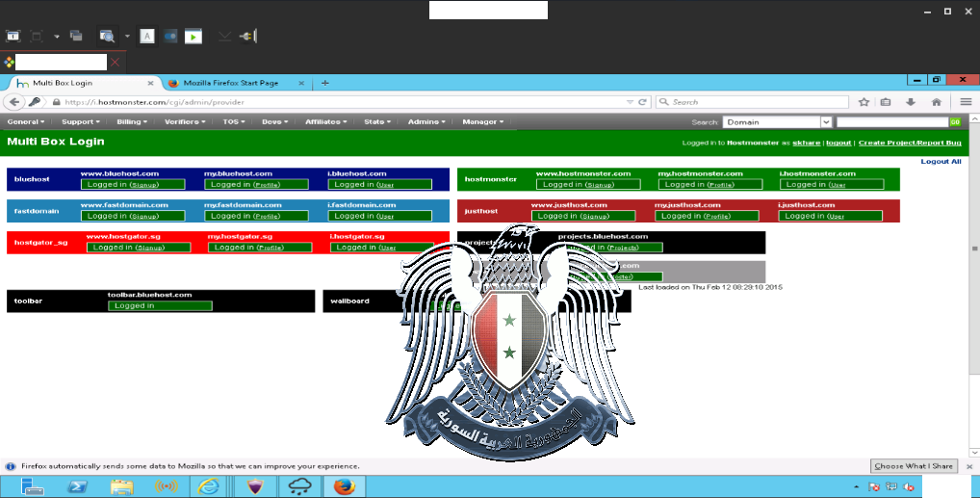Screen dimensions: 980x498
Task: Click the Firefox Search box
Action: [x=752, y=102]
